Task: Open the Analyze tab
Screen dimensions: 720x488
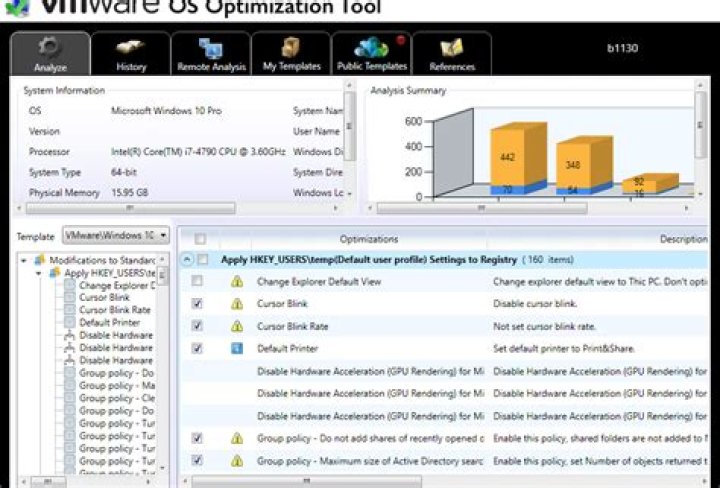Action: click(51, 54)
